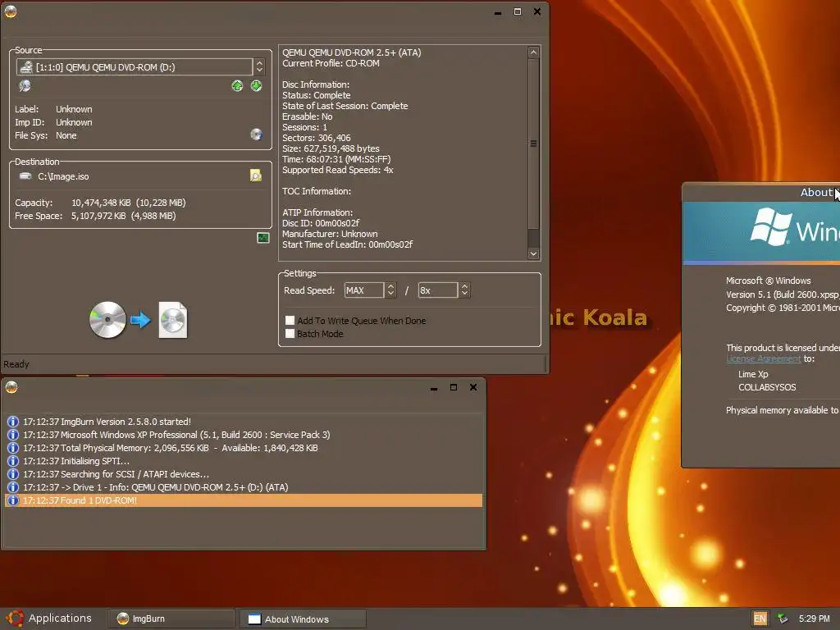Select log line 'Initialising SPTI...'

pos(244,461)
